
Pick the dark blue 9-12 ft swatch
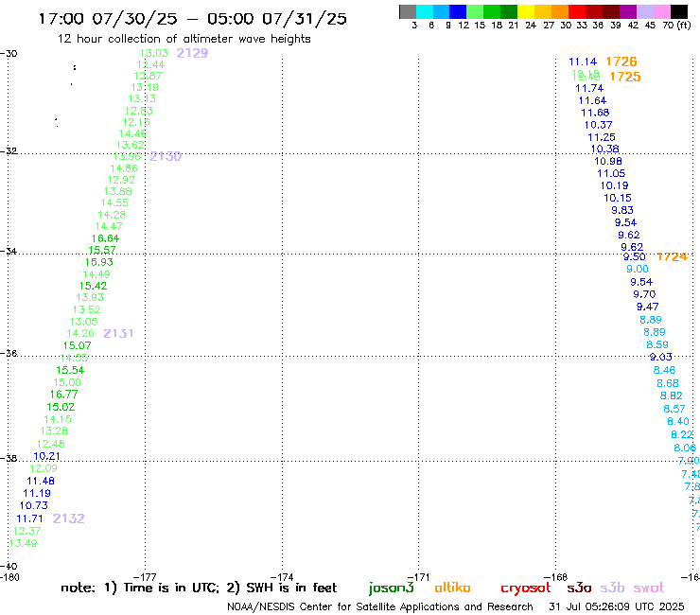458,11
